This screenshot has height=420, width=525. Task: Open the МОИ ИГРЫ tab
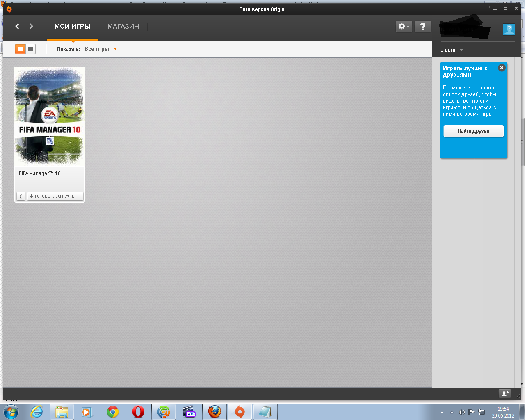73,26
